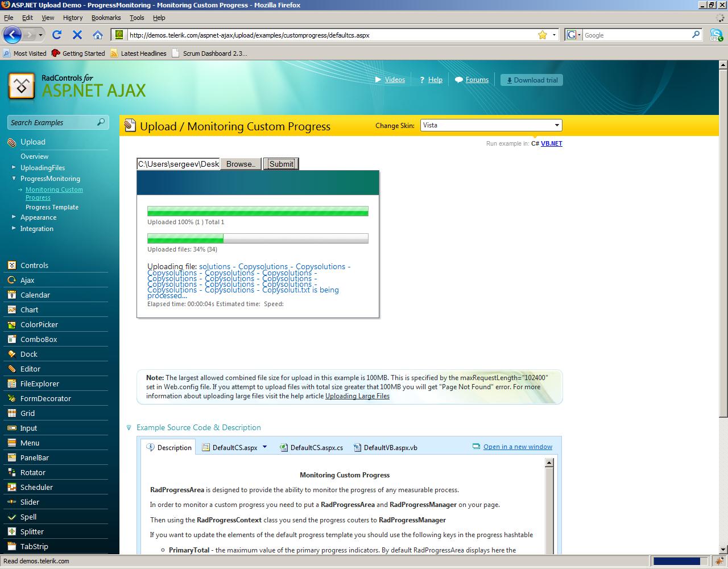Click the Input icon in sidebar

point(11,428)
